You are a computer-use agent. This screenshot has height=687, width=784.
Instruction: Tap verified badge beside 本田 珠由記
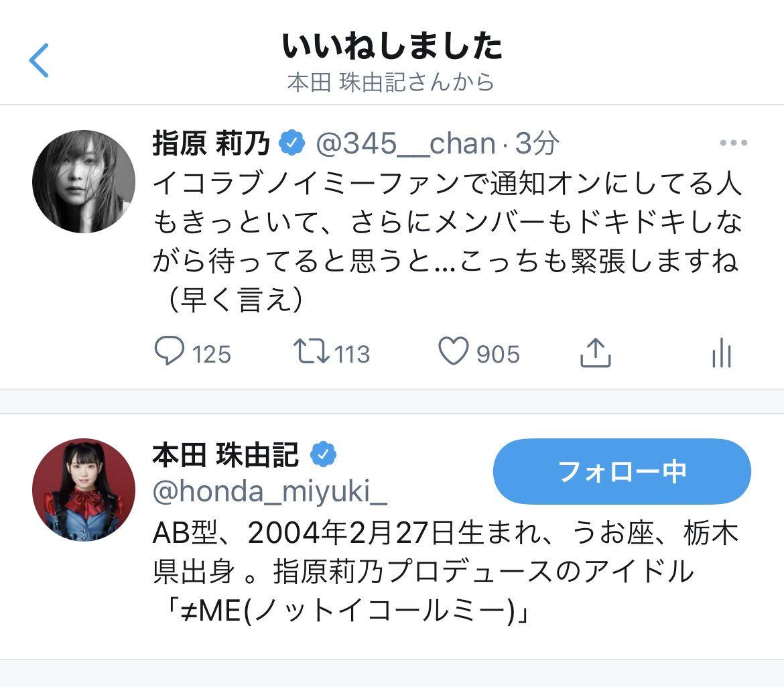point(323,454)
